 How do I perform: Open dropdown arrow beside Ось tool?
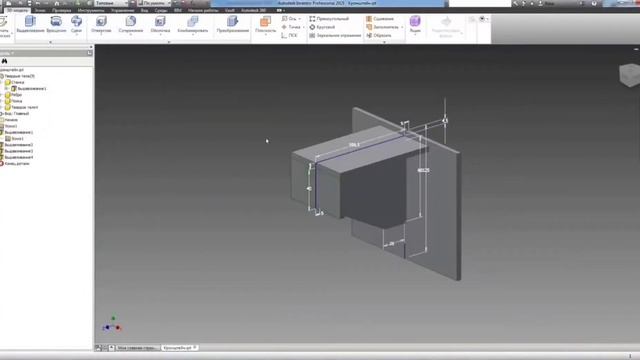pos(300,19)
